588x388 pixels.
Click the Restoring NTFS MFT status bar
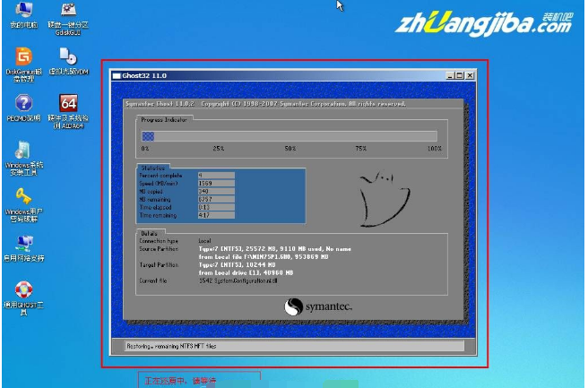click(x=288, y=346)
